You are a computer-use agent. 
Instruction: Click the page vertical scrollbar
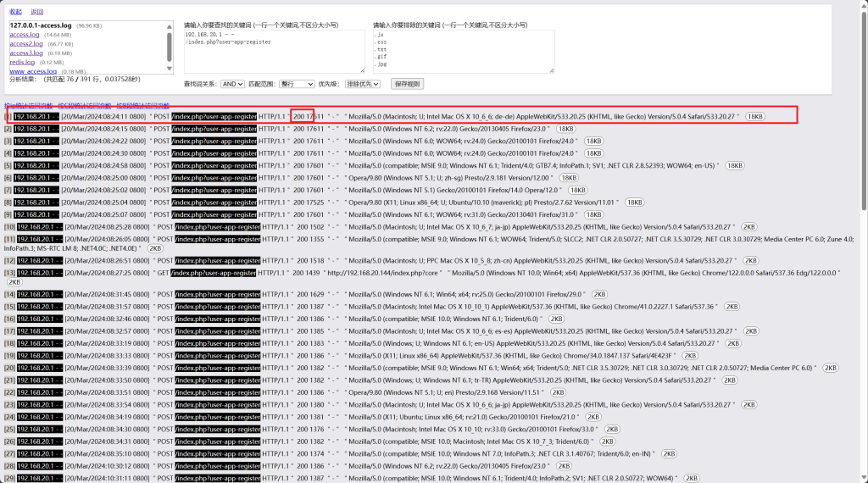pos(863,254)
